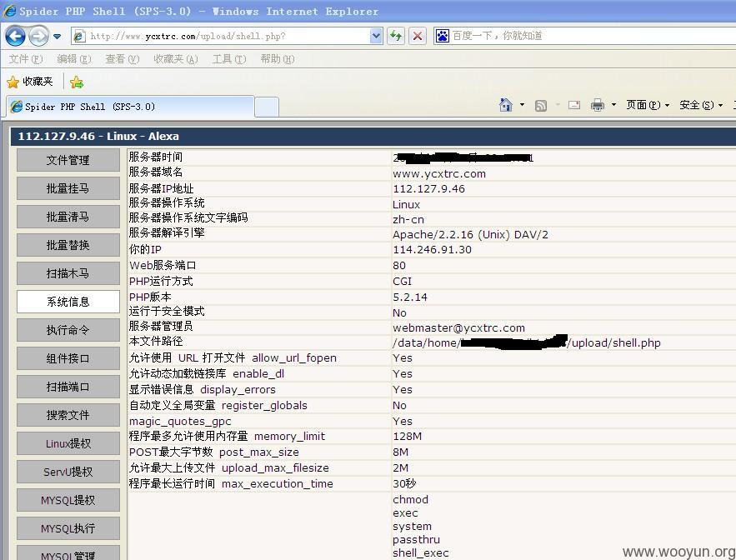The height and width of the screenshot is (560, 736).
Task: Select the Spider PHP Shell browser tab
Action: pos(131,107)
